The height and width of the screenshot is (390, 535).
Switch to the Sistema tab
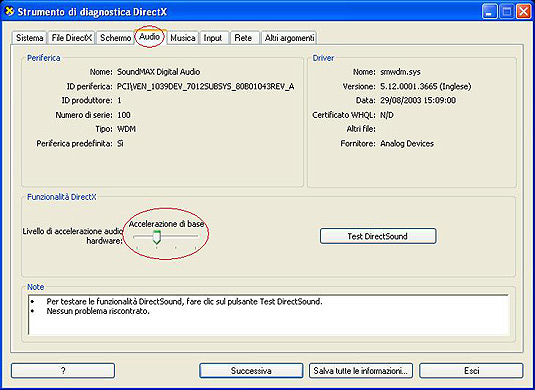coord(30,38)
